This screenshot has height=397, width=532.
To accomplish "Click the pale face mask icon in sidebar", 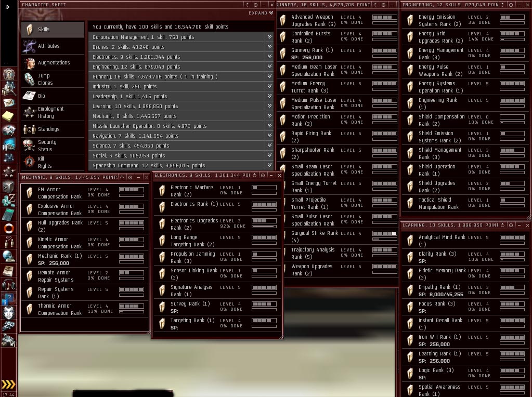I will 9,313.
